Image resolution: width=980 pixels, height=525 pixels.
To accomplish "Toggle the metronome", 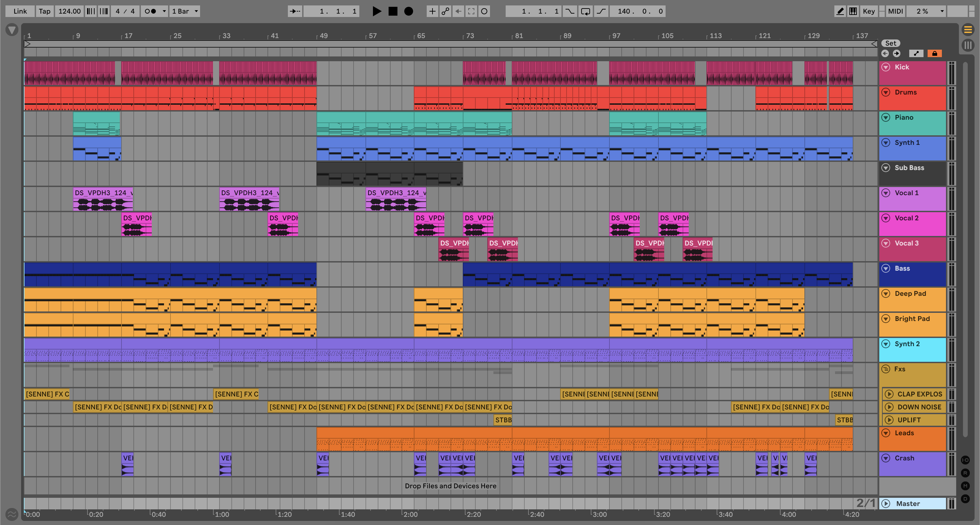I will (150, 11).
